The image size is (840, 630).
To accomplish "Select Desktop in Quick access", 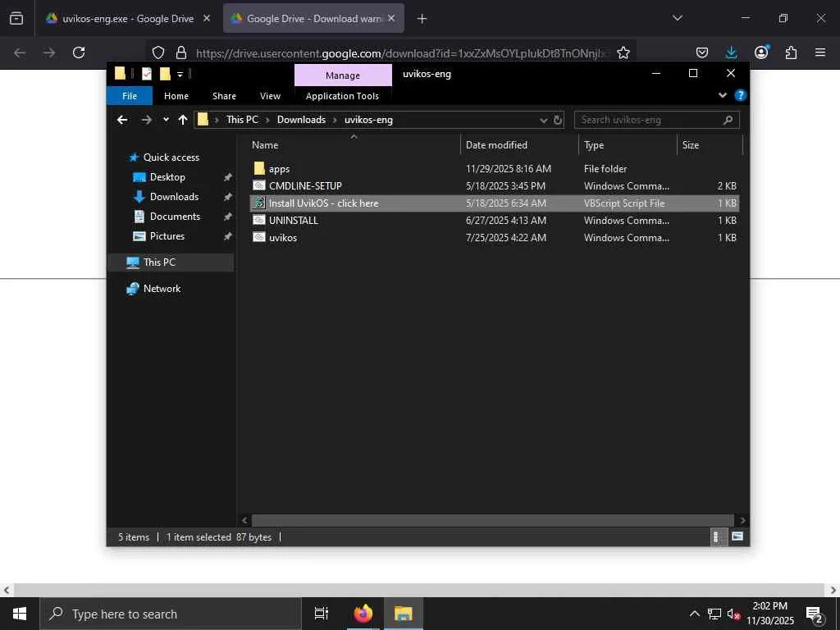I will [167, 177].
